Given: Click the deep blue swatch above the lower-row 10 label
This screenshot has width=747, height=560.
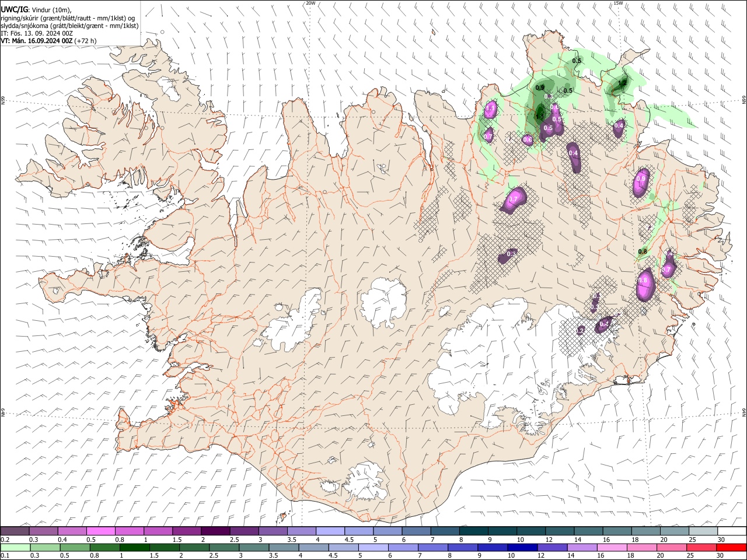Looking at the screenshot, I should pyautogui.click(x=522, y=548).
